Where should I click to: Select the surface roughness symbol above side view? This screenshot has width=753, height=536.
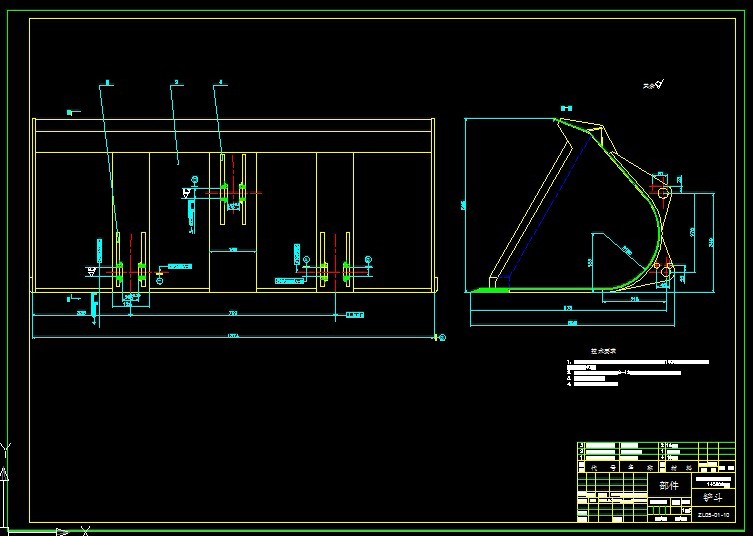point(660,85)
